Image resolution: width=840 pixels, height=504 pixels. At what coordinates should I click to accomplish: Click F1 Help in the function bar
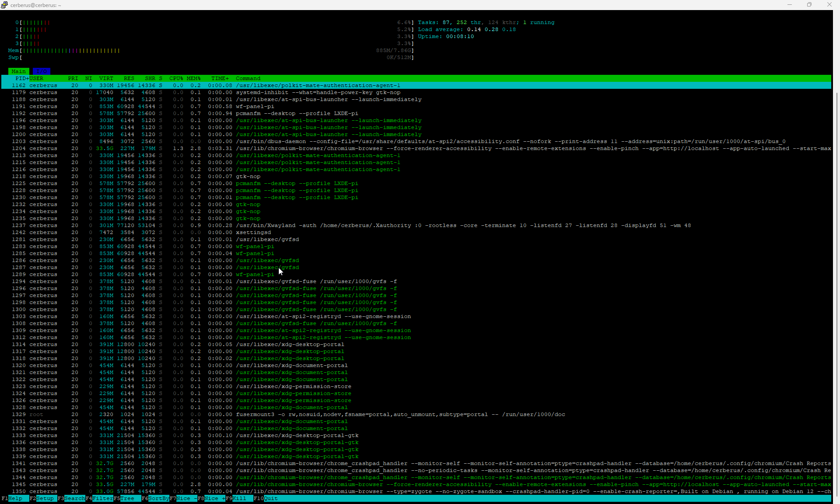15,498
